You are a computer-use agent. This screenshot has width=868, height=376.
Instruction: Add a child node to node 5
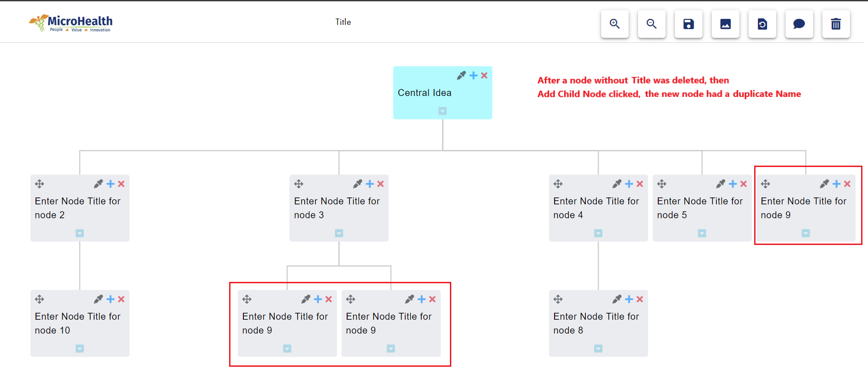point(732,184)
